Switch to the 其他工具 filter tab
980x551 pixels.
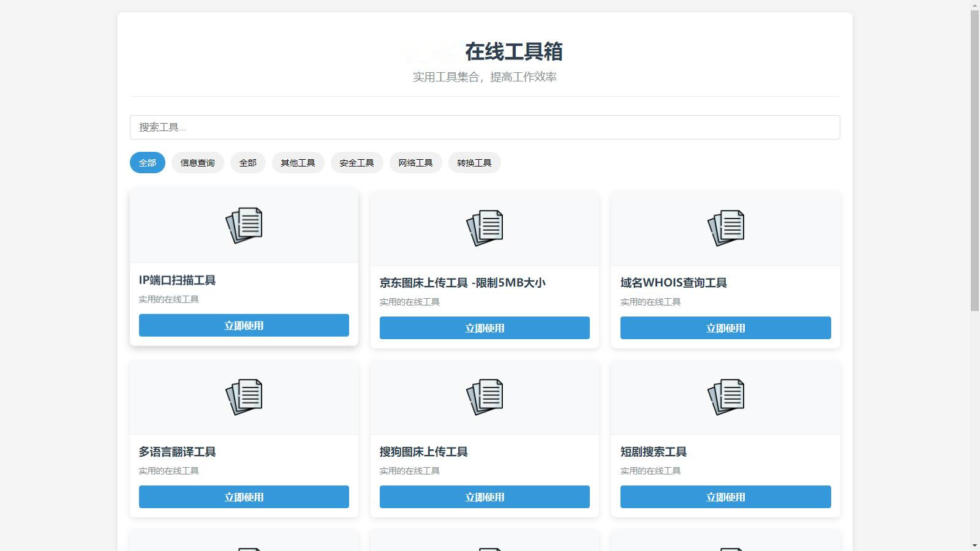298,162
